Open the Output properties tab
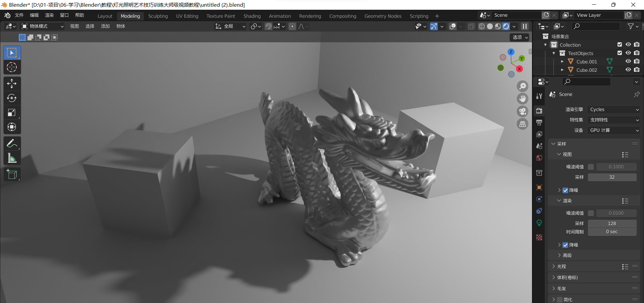This screenshot has width=644, height=303. click(x=539, y=122)
